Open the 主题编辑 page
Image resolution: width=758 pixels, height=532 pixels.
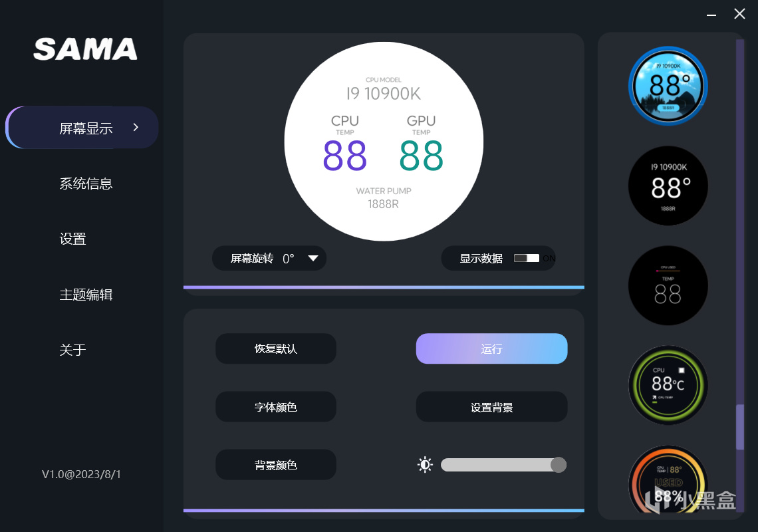[x=86, y=295]
